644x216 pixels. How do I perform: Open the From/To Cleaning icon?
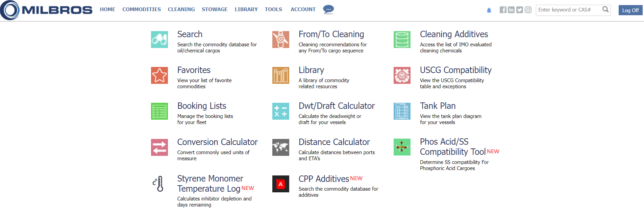pos(280,40)
